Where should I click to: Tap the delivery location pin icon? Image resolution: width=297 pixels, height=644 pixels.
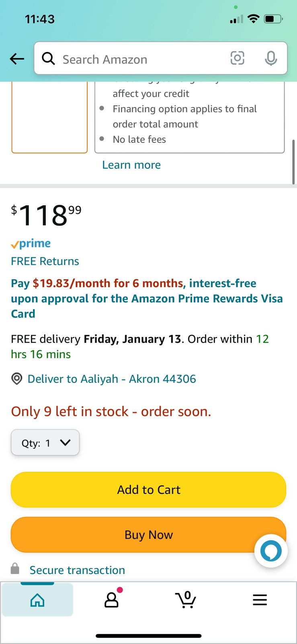click(16, 379)
